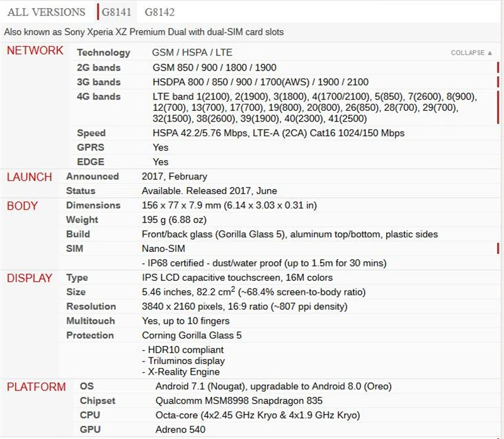Open the display Type label link
The image size is (504, 439).
(x=77, y=278)
